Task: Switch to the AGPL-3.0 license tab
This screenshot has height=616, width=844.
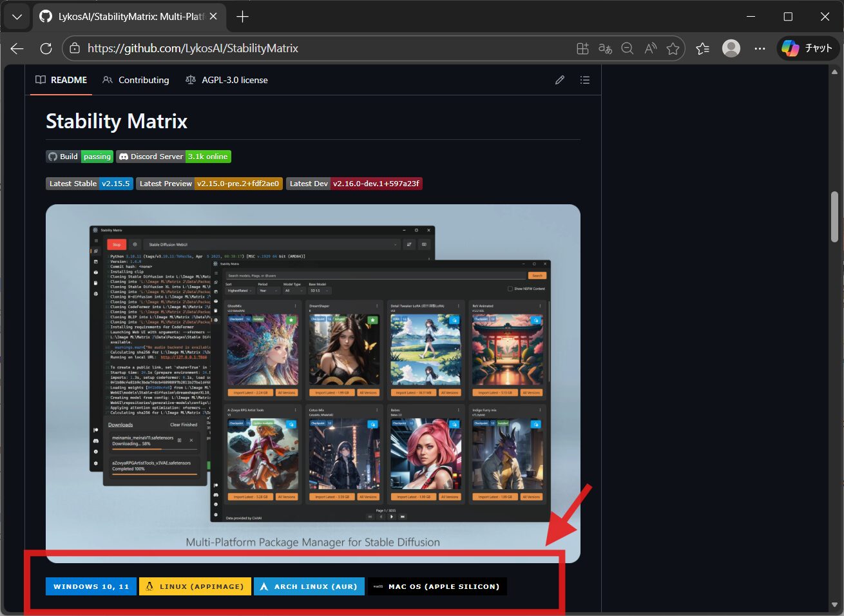Action: [227, 80]
